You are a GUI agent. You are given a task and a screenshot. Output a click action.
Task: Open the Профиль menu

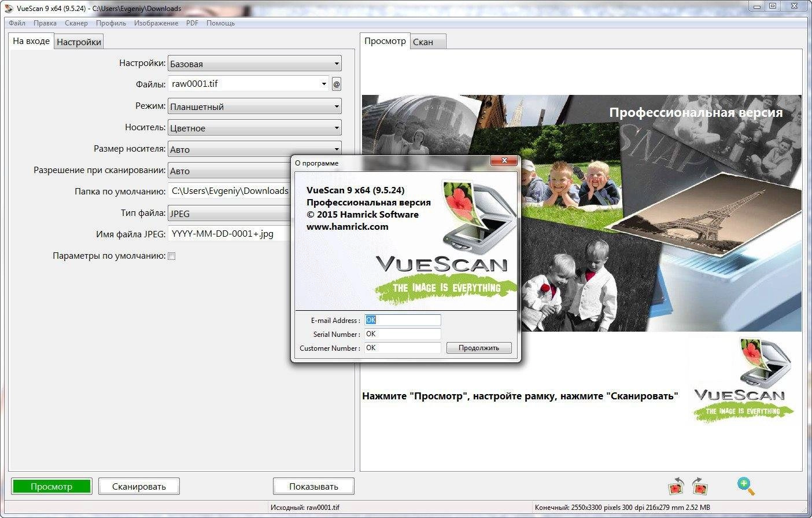click(111, 23)
